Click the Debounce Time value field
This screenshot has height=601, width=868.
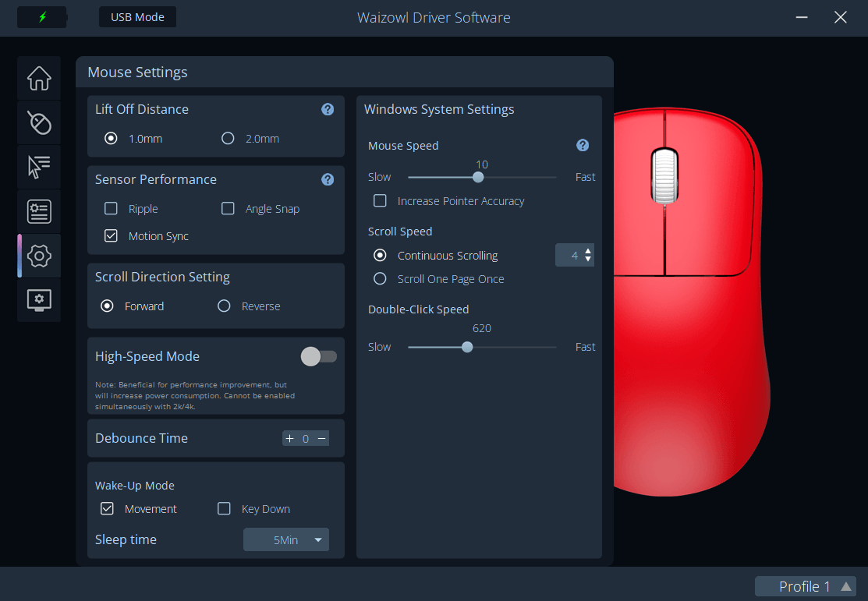point(306,438)
